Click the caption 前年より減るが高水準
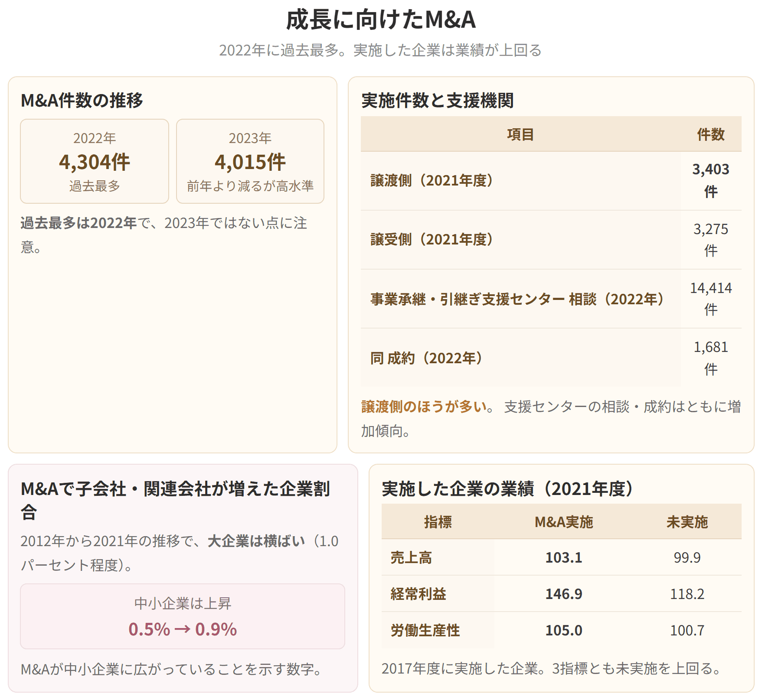762x700 pixels. [250, 186]
